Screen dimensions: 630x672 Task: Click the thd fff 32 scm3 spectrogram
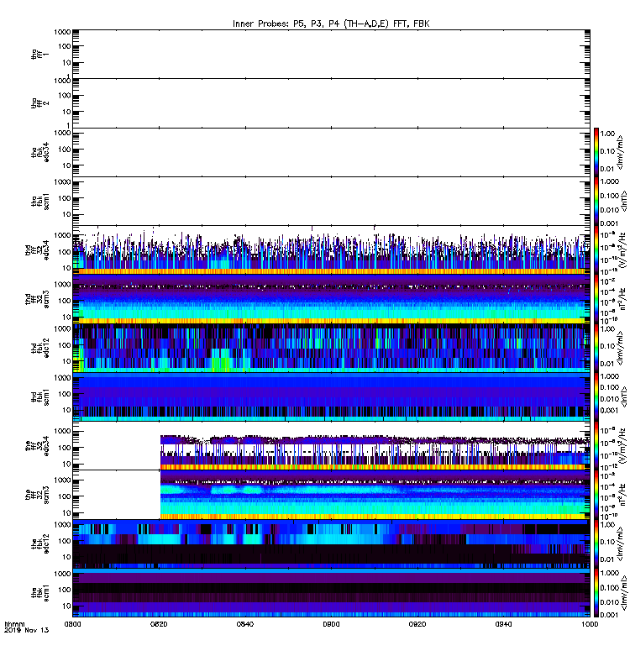tap(331, 299)
